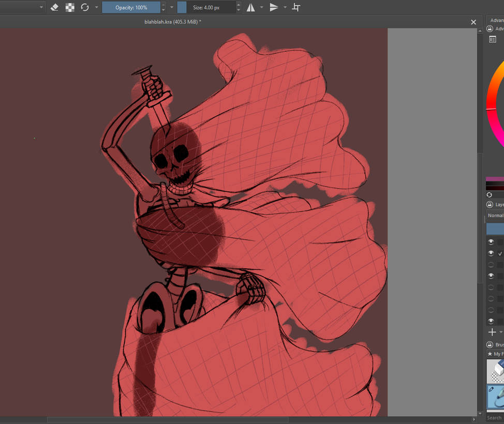Click the canvas vertical scrollbar
The width and height of the screenshot is (504, 424).
[480, 218]
